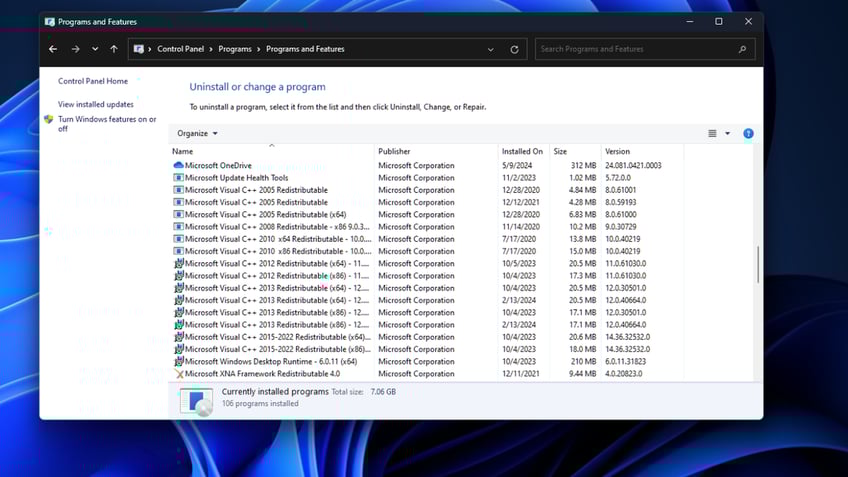Sort by the Name column header
Viewport: 848px width, 477px height.
coord(271,151)
